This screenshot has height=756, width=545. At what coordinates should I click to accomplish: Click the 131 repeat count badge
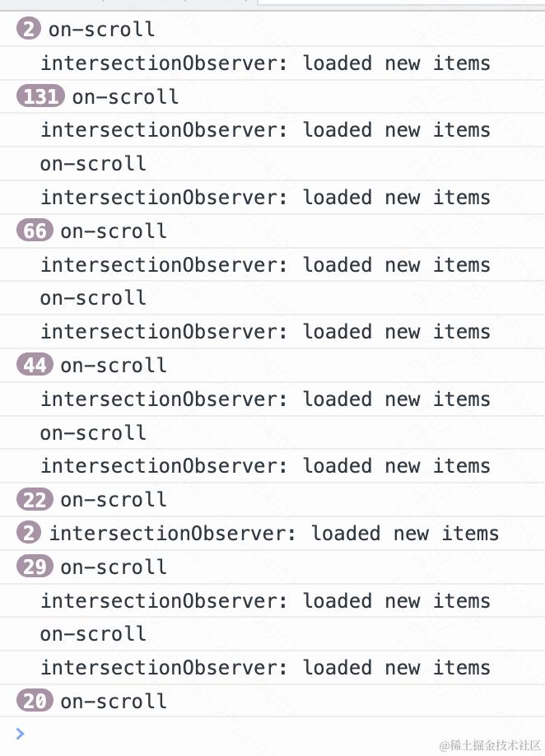pos(40,96)
